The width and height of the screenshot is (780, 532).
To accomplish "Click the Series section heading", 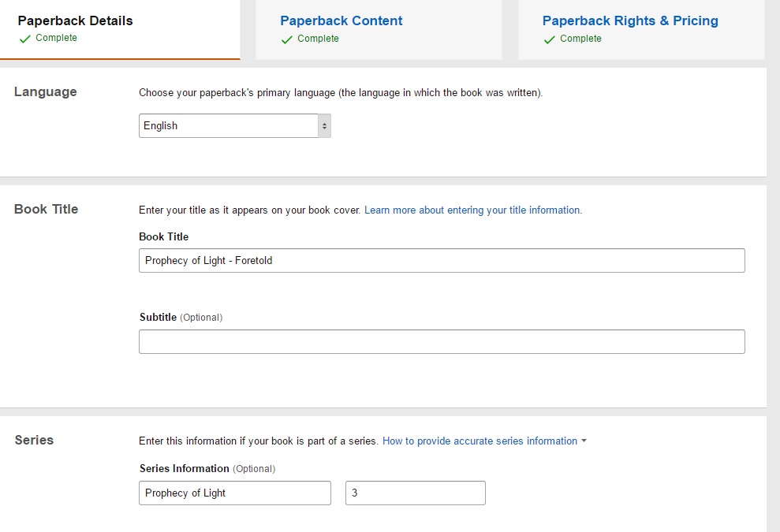I will click(x=34, y=441).
